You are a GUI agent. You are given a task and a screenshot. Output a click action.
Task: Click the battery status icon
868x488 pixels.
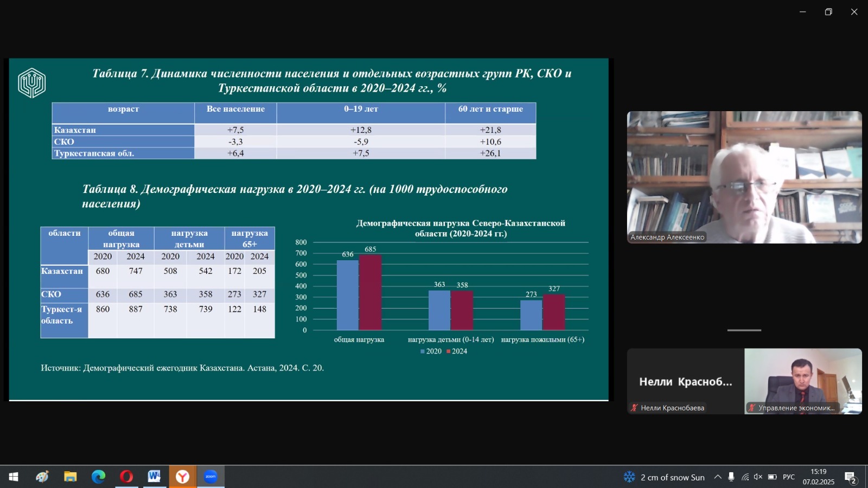[772, 477]
